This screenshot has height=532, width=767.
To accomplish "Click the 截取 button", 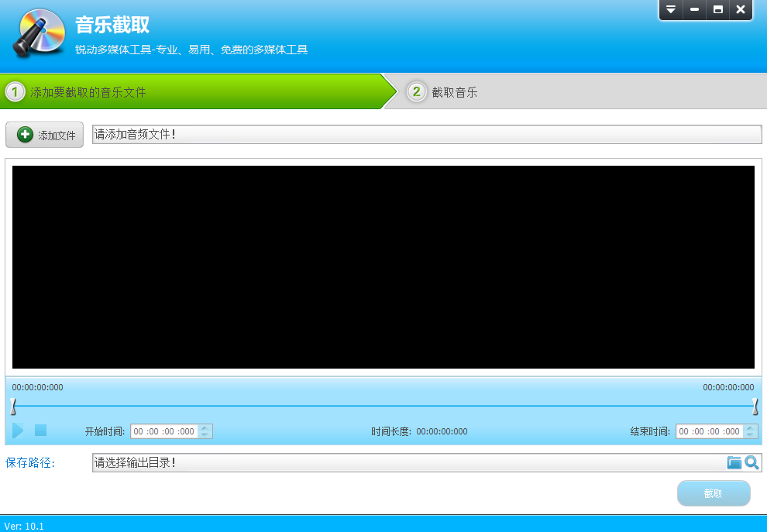I will (714, 493).
